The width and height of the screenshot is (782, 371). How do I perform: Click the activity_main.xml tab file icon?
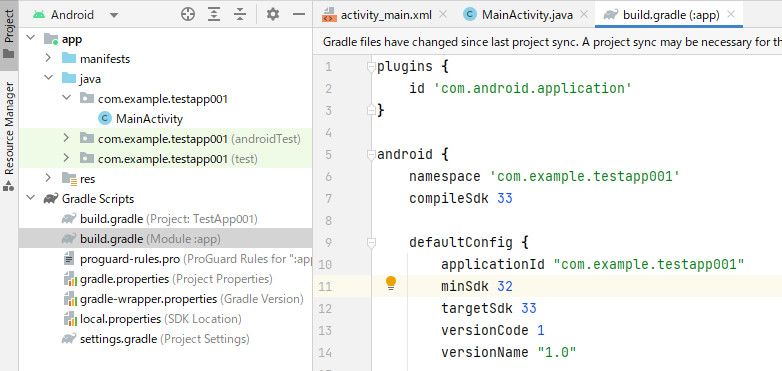click(x=329, y=15)
